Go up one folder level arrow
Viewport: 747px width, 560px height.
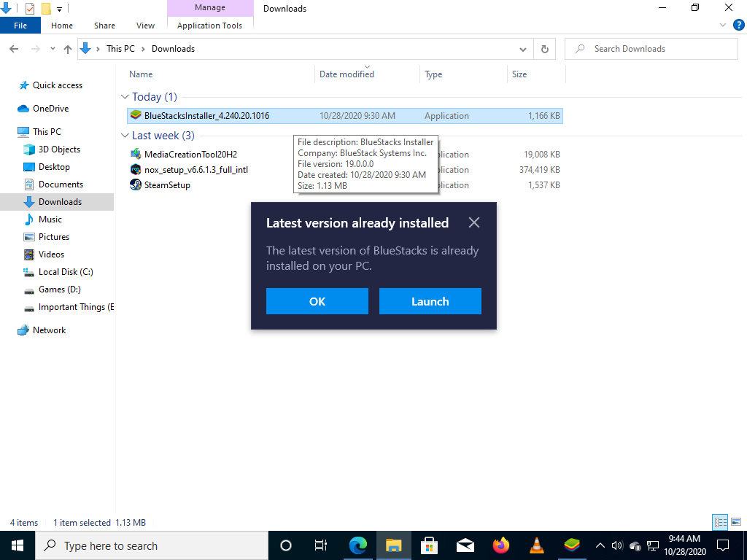click(68, 49)
